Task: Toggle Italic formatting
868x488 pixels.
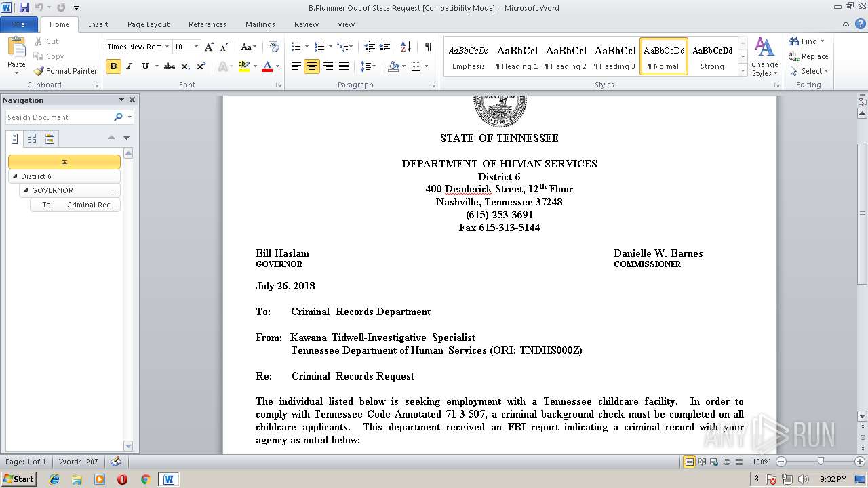Action: point(129,66)
